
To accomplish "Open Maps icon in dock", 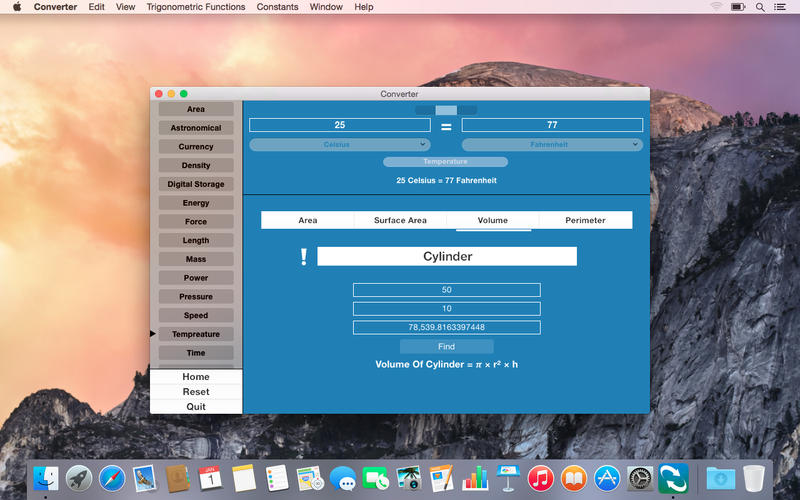I will (x=310, y=479).
